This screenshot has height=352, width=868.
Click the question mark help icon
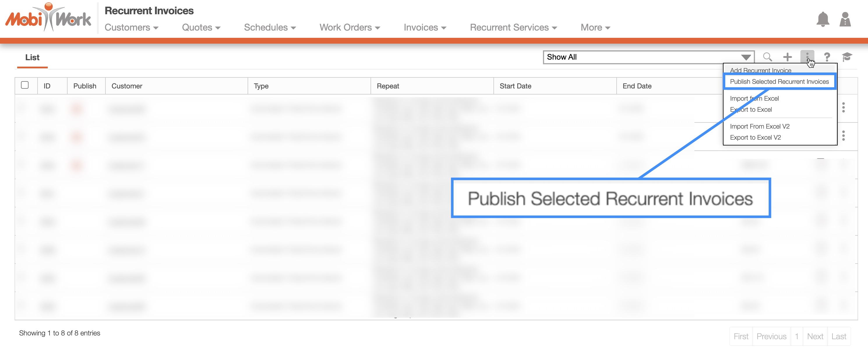[827, 57]
